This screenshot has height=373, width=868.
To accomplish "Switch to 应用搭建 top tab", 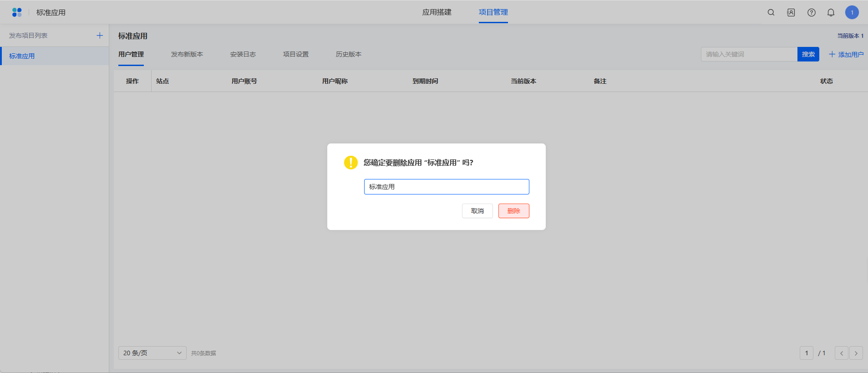I will [437, 12].
